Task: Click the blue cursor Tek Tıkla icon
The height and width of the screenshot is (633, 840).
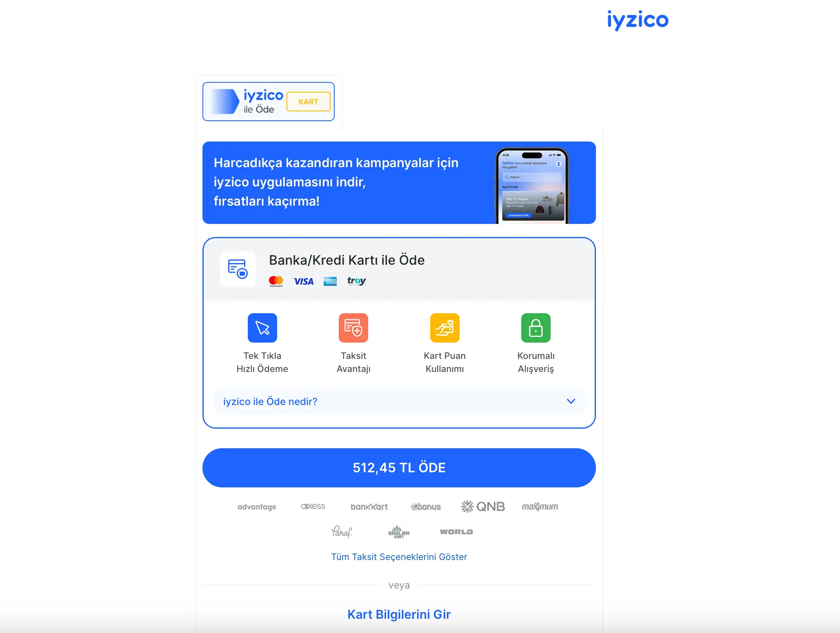Action: (262, 328)
